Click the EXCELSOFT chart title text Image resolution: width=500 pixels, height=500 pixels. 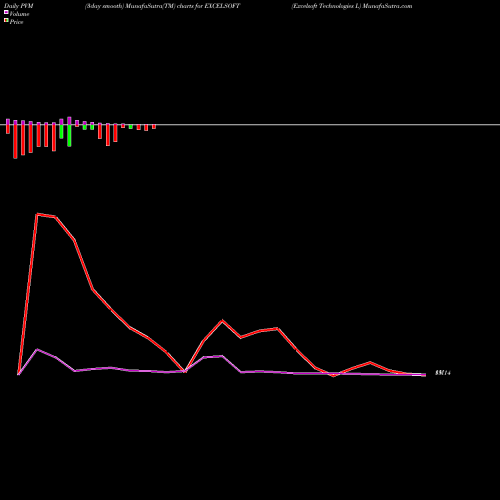[x=162, y=6]
